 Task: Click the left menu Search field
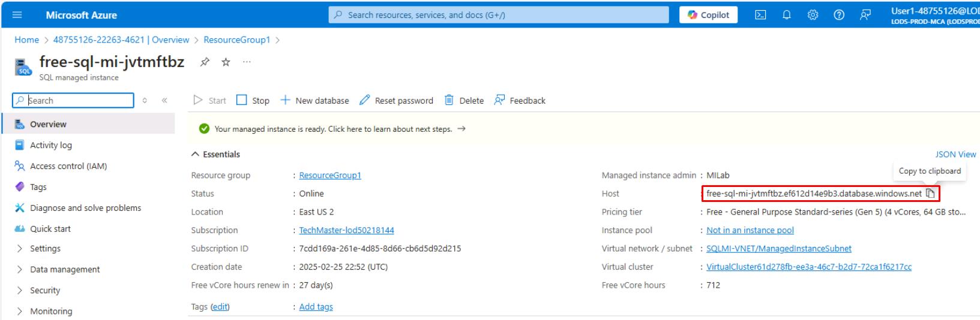73,101
